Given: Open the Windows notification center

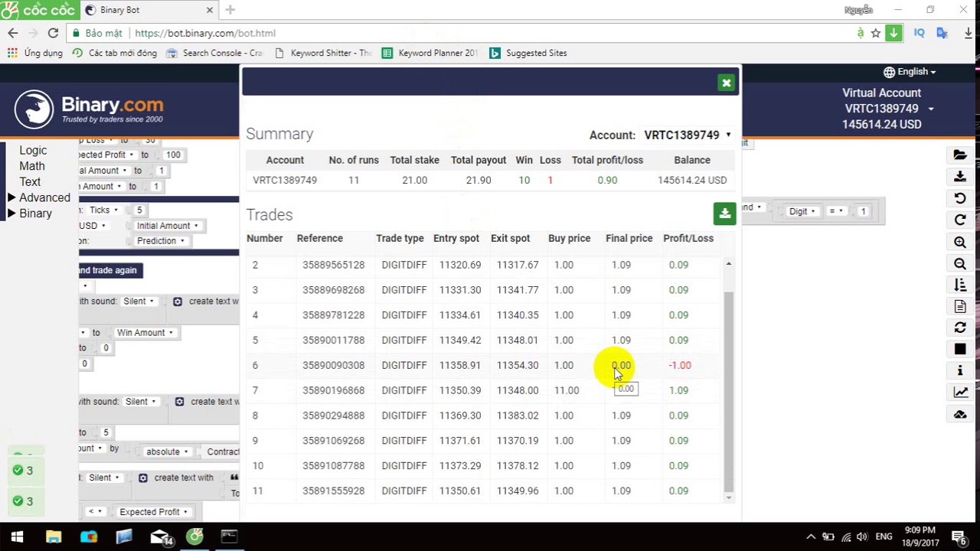Looking at the screenshot, I should pos(959,536).
